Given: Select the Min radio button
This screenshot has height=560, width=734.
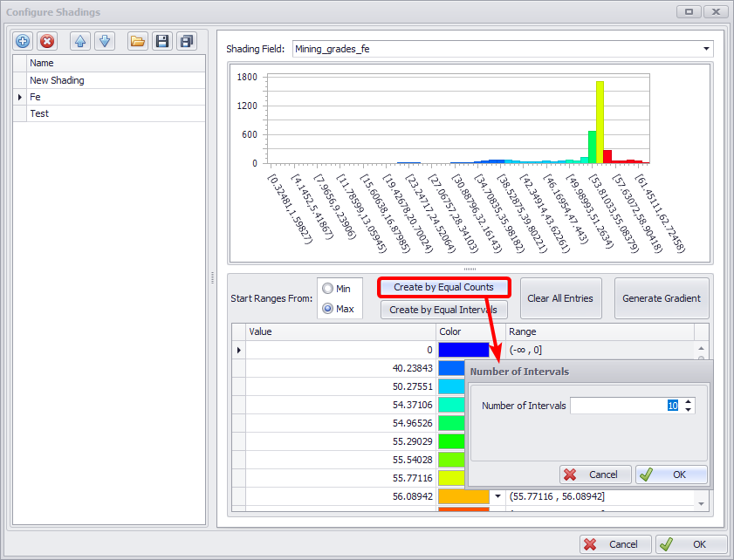Looking at the screenshot, I should pyautogui.click(x=328, y=289).
